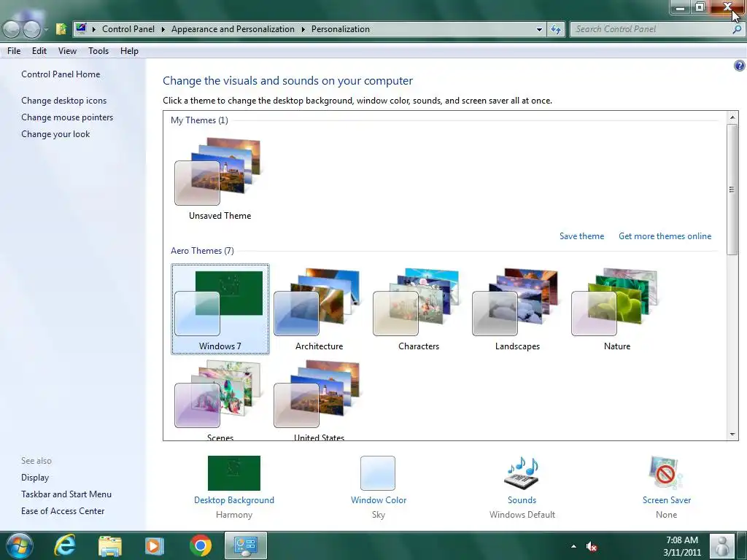Open the View menu
Viewport: 747px width, 560px height.
(67, 51)
